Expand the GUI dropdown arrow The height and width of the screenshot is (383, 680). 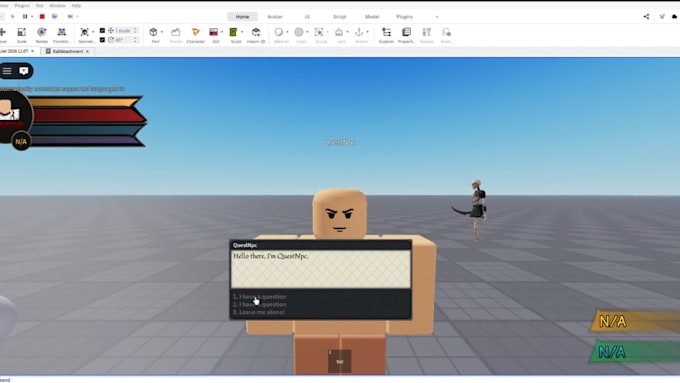[x=222, y=32]
